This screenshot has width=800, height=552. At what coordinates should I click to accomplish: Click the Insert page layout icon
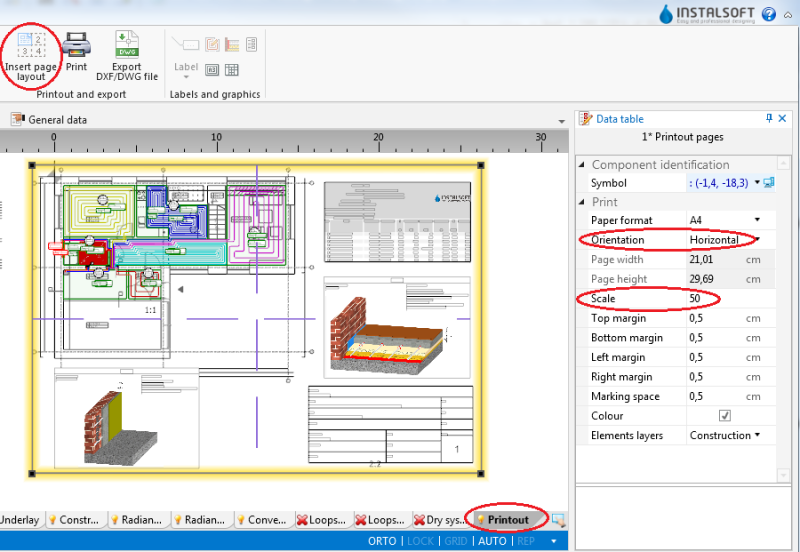tap(31, 45)
